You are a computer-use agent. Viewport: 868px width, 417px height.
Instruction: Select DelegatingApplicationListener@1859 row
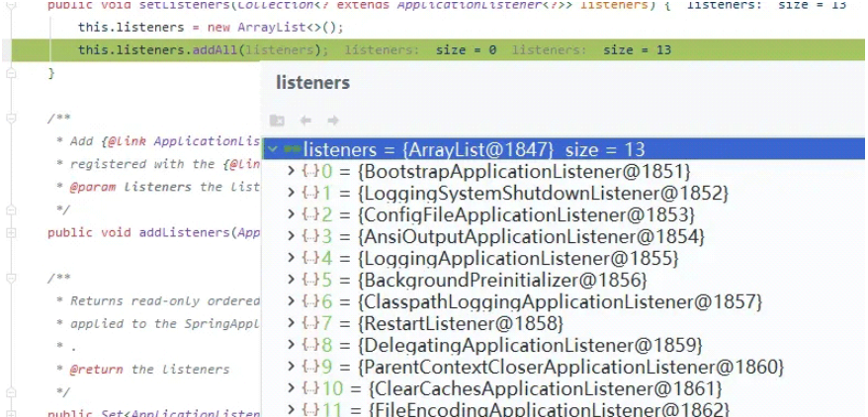point(531,345)
